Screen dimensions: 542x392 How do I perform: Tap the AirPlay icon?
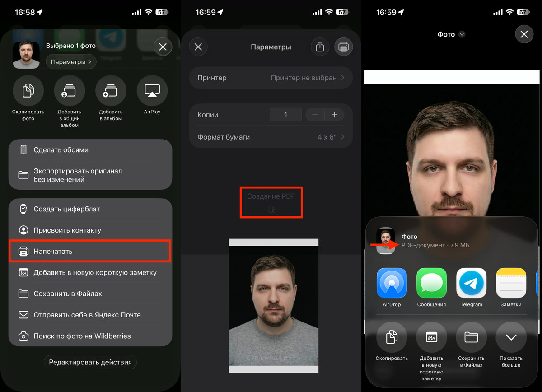tap(152, 91)
